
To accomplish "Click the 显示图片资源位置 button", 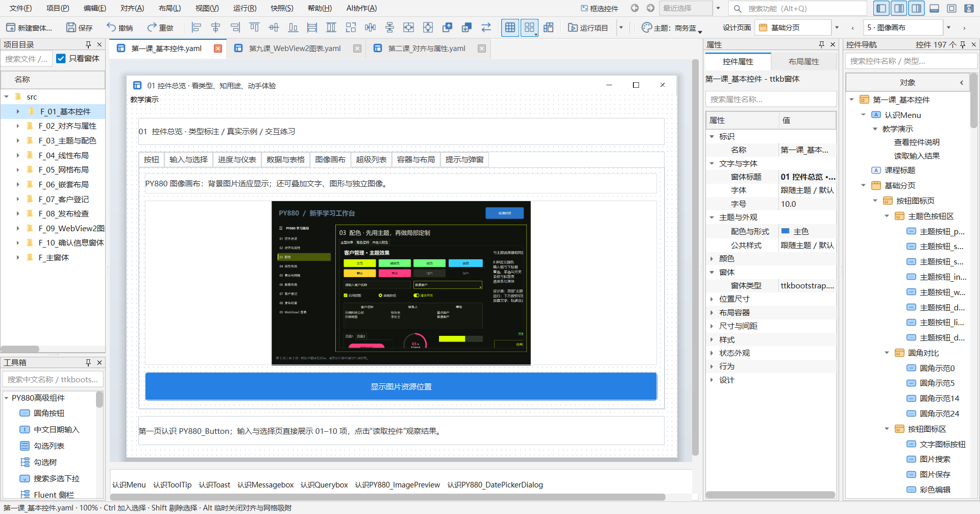I will 401,386.
